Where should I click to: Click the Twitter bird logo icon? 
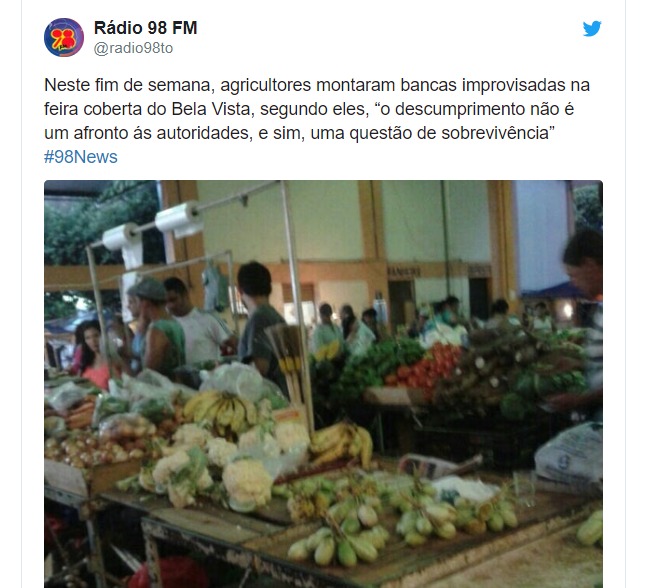(592, 29)
